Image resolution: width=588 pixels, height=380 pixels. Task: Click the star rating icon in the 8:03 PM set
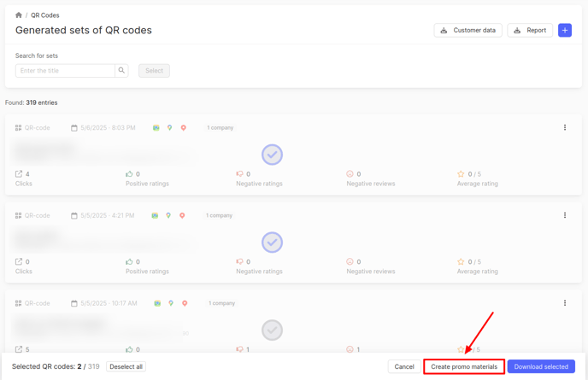(461, 173)
